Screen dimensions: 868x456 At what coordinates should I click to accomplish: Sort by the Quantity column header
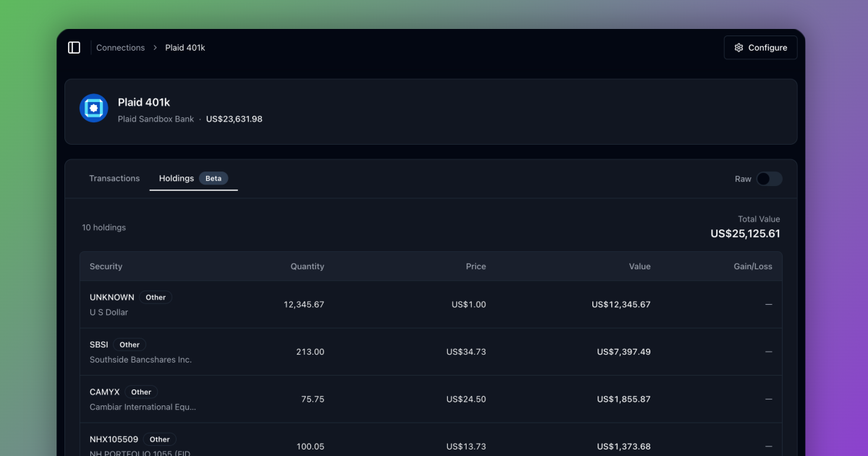coord(307,266)
